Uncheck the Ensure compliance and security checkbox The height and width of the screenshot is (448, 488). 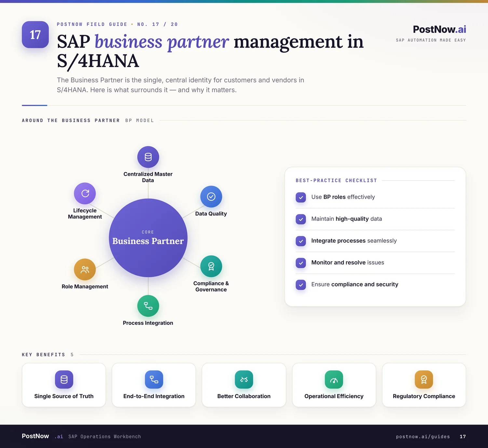[301, 284]
